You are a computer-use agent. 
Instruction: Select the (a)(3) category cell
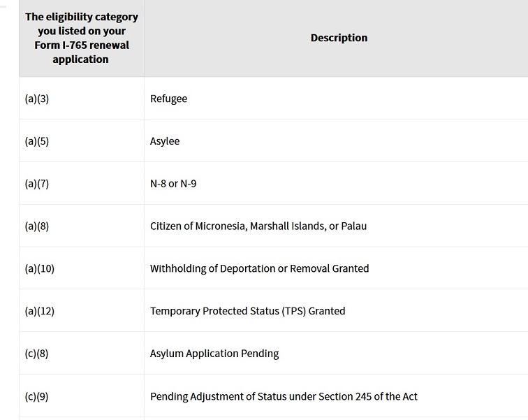click(x=37, y=99)
